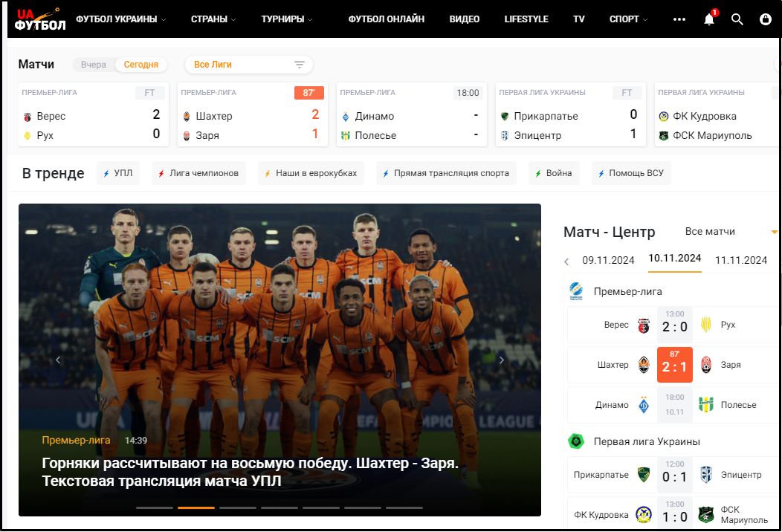Screen dimensions: 782x532
Task: Switch matches toggle to Сегодня
Action: tap(141, 65)
